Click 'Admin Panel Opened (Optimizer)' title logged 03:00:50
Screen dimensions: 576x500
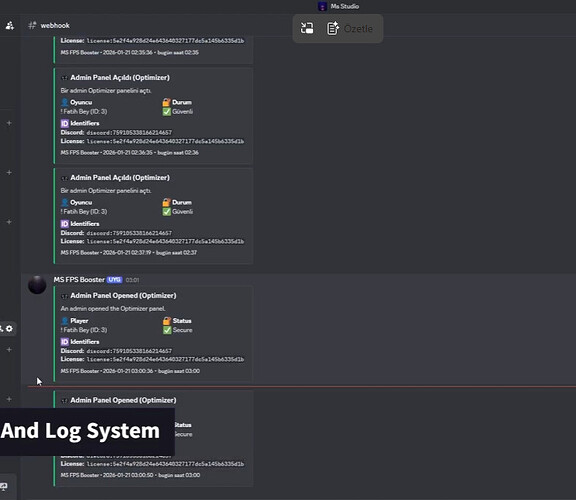tap(123, 400)
